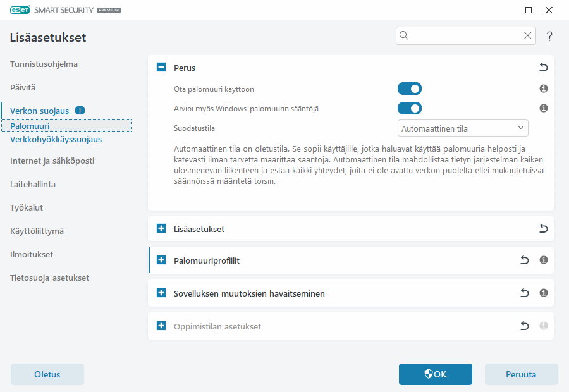Collapse the Perus section
Viewport: 569px width, 392px height.
(161, 67)
